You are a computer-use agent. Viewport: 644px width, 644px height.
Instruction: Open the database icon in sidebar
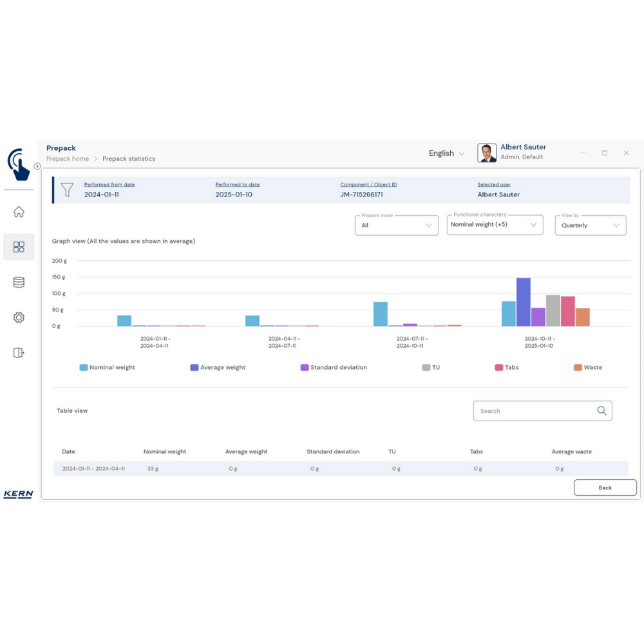19,282
